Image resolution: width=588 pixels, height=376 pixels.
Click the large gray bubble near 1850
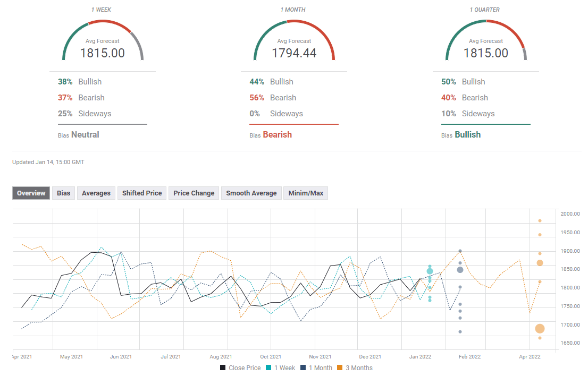pyautogui.click(x=460, y=270)
